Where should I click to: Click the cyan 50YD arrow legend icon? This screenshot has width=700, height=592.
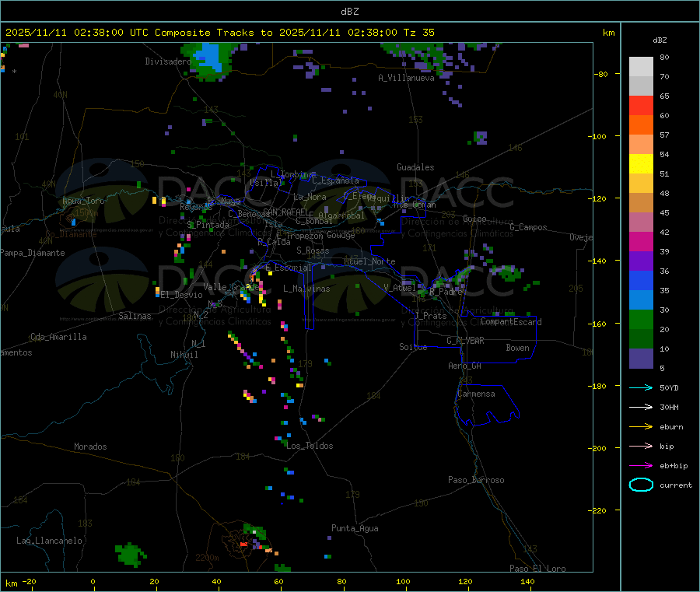[x=641, y=387]
